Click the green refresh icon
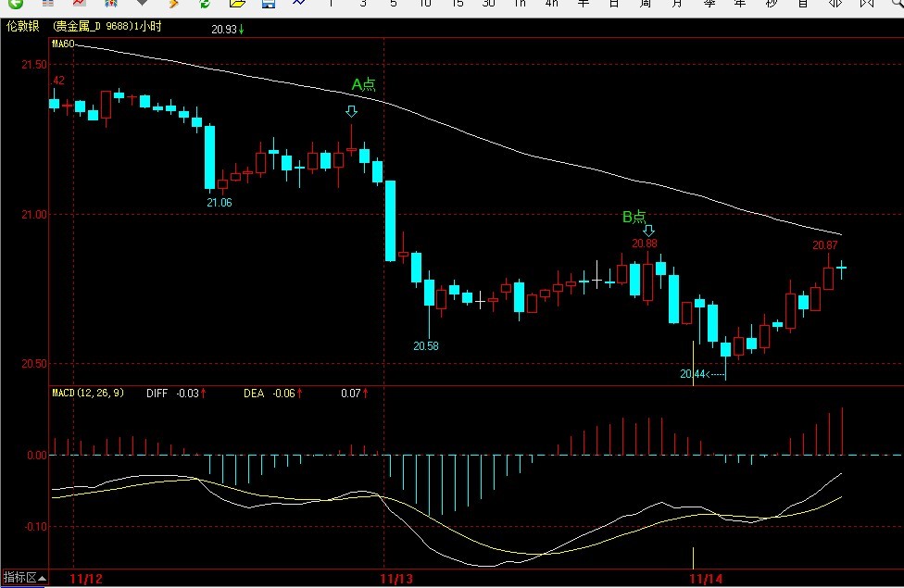 pyautogui.click(x=205, y=4)
